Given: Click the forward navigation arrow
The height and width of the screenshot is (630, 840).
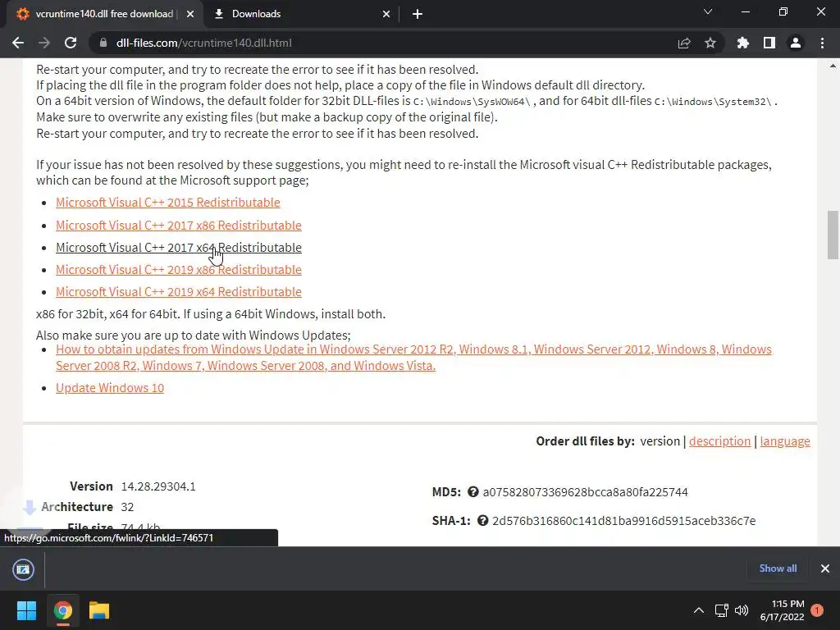Looking at the screenshot, I should pos(44,43).
